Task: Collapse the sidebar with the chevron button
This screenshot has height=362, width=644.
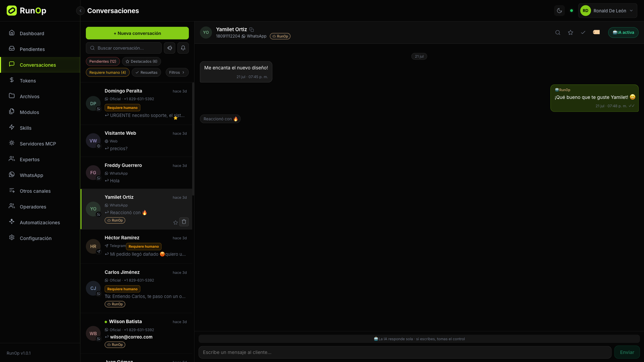Action: [80, 11]
